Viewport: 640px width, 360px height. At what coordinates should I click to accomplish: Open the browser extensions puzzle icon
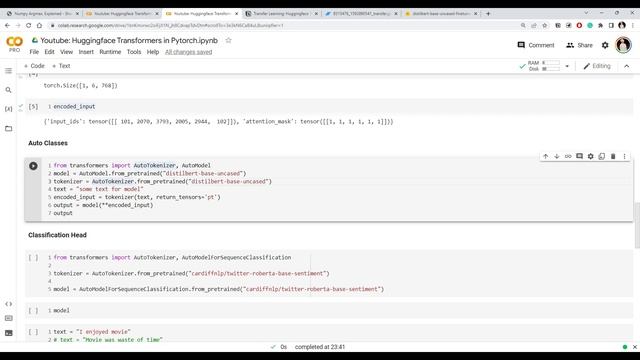(x=600, y=25)
